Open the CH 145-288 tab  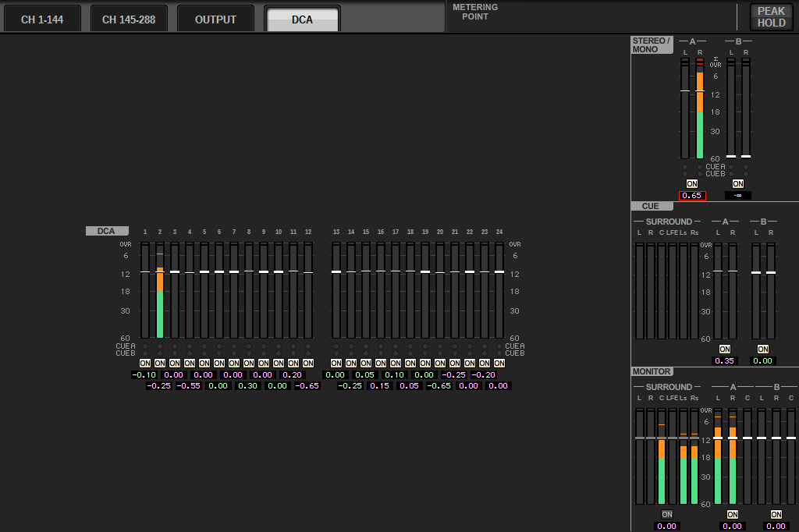click(129, 20)
